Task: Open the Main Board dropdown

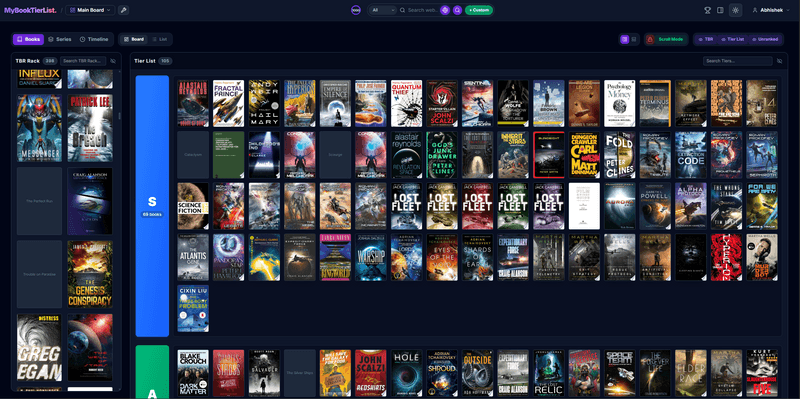Action: coord(90,10)
